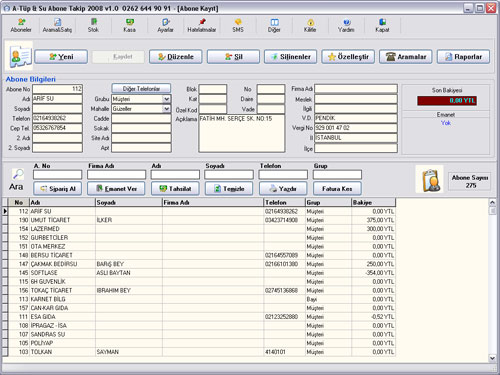
Task: Click the Telefon search field
Action: tap(283, 175)
